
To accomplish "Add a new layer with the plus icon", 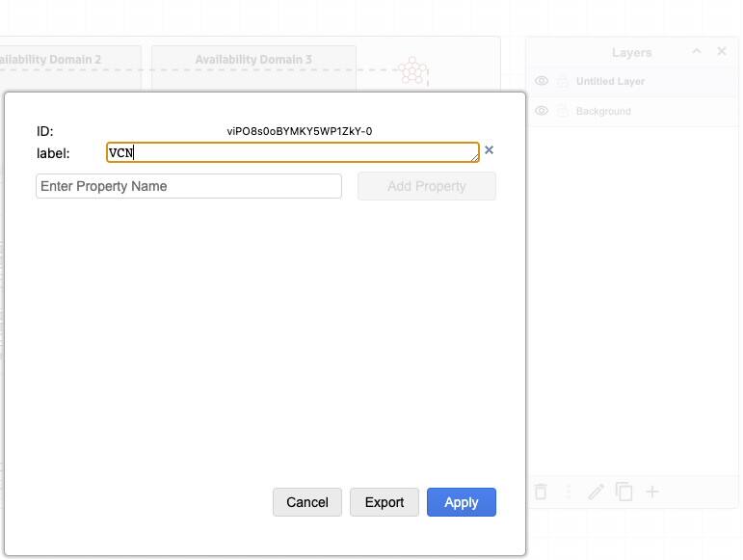I will point(652,493).
